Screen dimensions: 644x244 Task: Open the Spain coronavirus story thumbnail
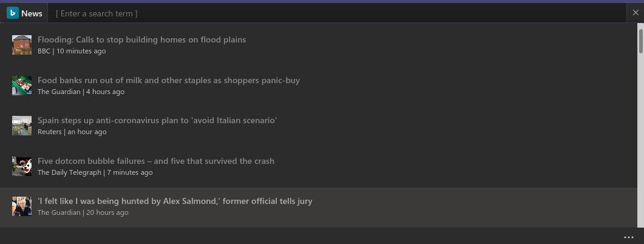tap(22, 126)
